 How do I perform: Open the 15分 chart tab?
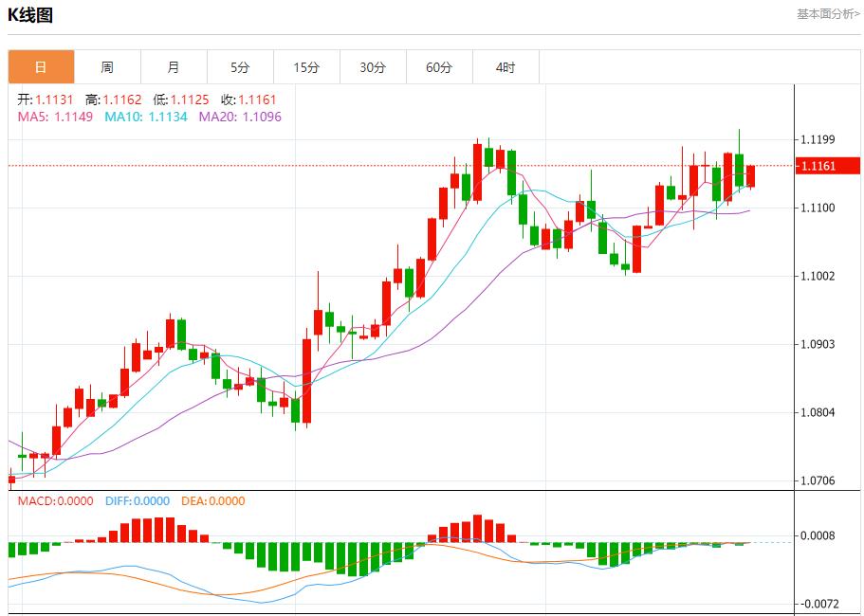306,67
